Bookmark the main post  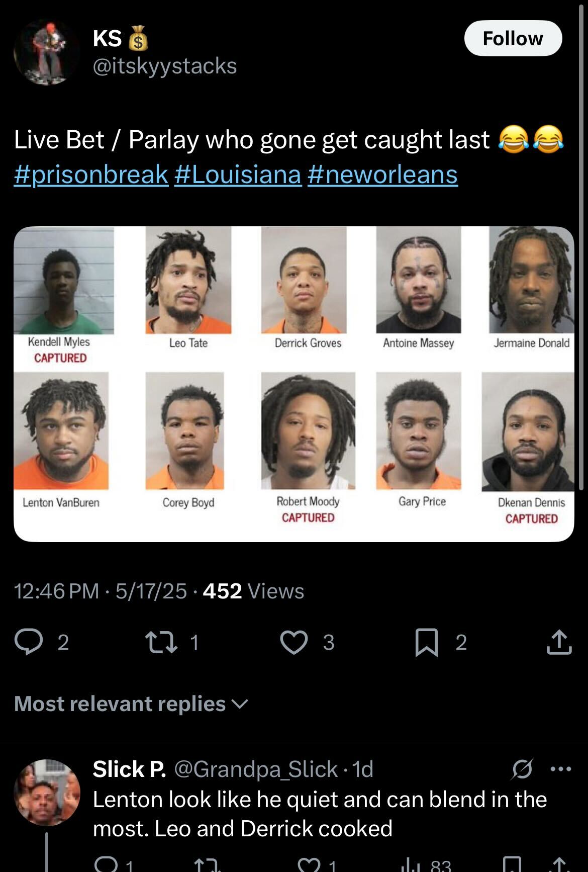[x=426, y=643]
